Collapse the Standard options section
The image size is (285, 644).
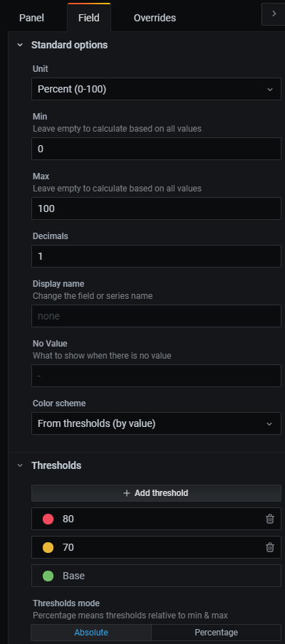[x=20, y=45]
